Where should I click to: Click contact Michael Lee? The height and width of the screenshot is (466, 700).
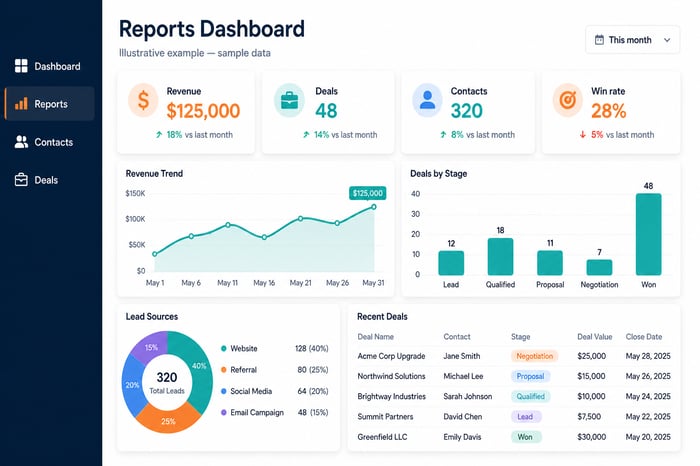click(463, 376)
